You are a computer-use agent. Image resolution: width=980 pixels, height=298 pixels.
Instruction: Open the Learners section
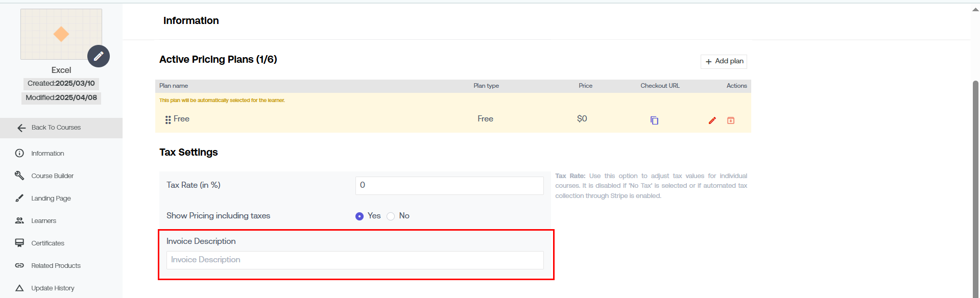coord(44,220)
